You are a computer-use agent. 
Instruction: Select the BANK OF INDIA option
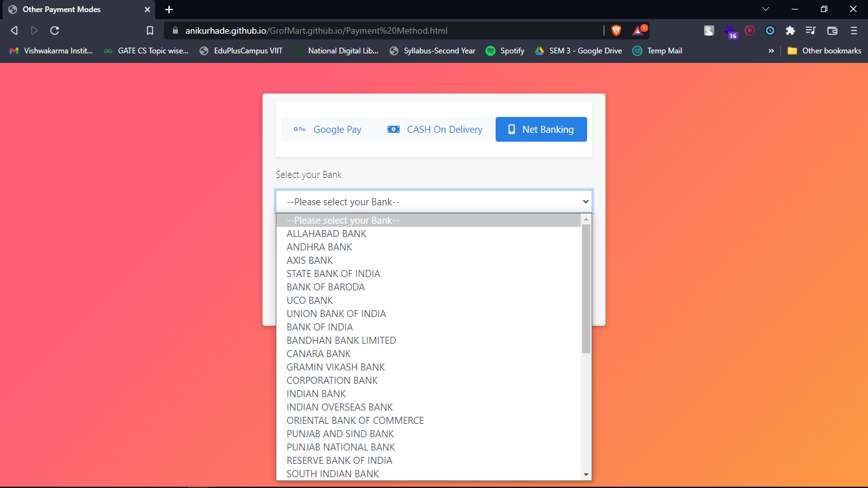click(x=429, y=327)
